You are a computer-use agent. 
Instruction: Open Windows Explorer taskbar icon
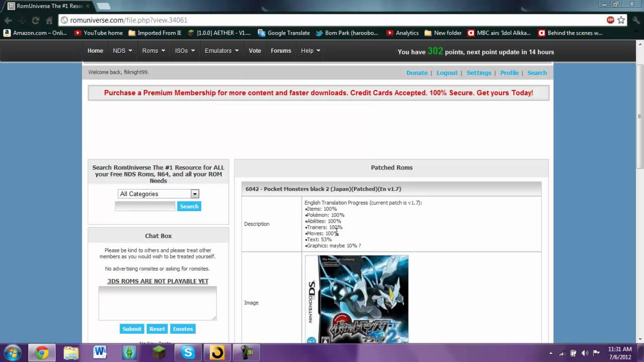coord(71,352)
